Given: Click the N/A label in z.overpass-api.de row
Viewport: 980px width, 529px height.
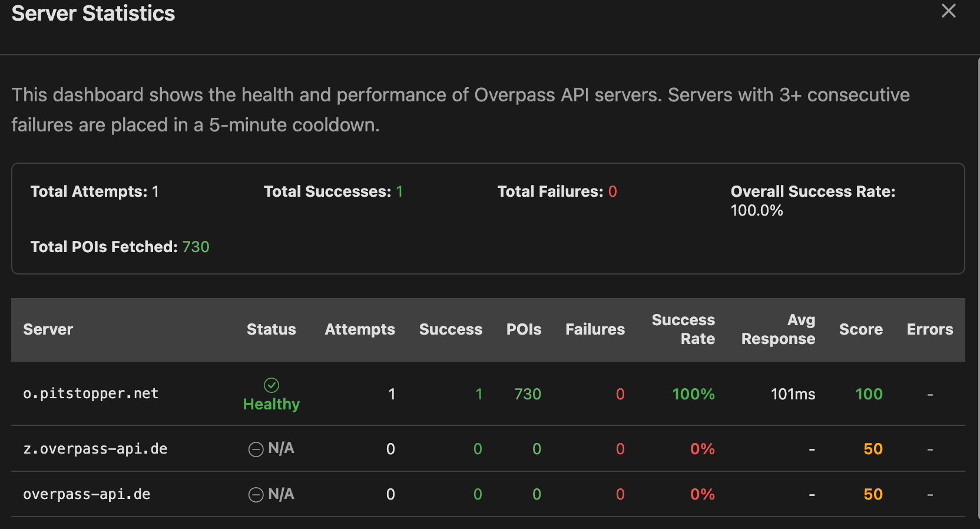Looking at the screenshot, I should point(281,448).
